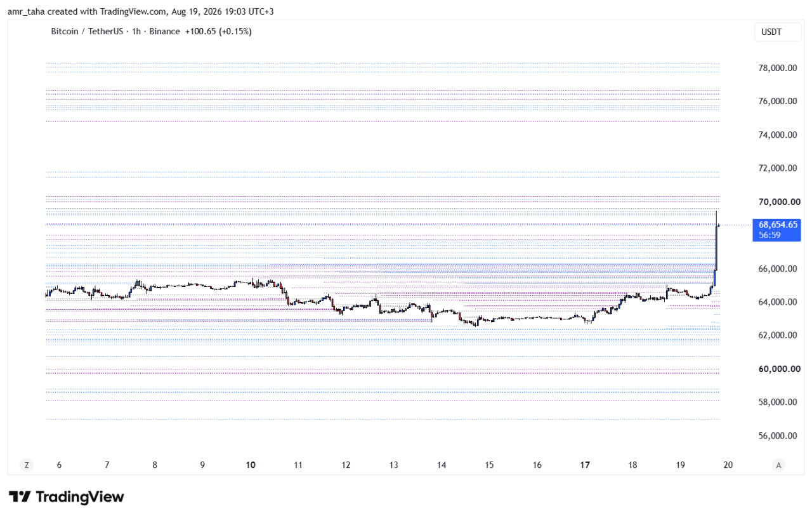The height and width of the screenshot is (518, 812).
Task: Click the tall blue breakout candle
Action: pyautogui.click(x=716, y=248)
